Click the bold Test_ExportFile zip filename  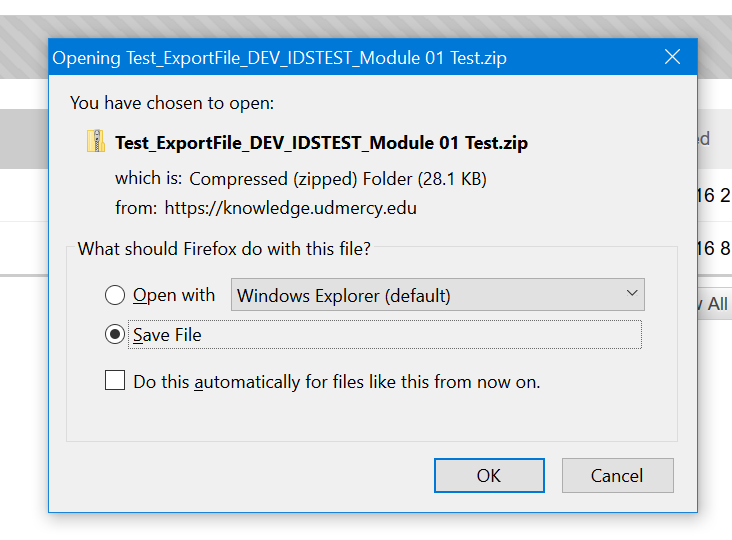pyautogui.click(x=322, y=142)
